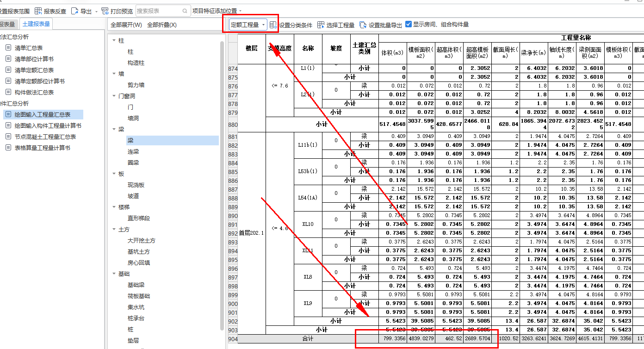The width and height of the screenshot is (644, 349).
Task: Select 构造柱 in component tree
Action: 136,62
